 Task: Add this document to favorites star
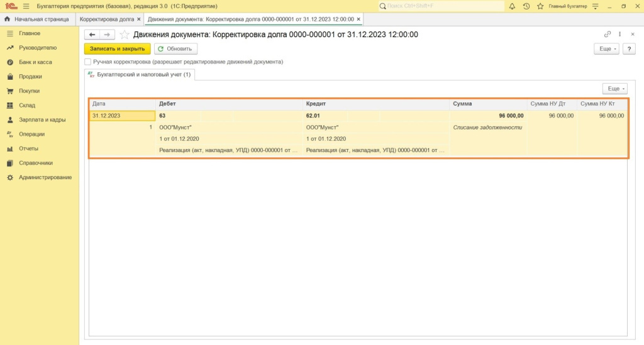(125, 35)
